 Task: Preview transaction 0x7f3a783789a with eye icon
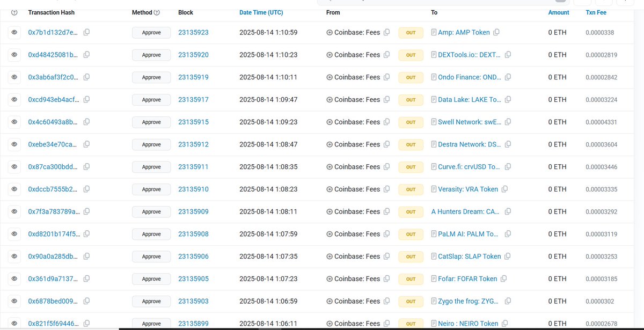pyautogui.click(x=14, y=212)
